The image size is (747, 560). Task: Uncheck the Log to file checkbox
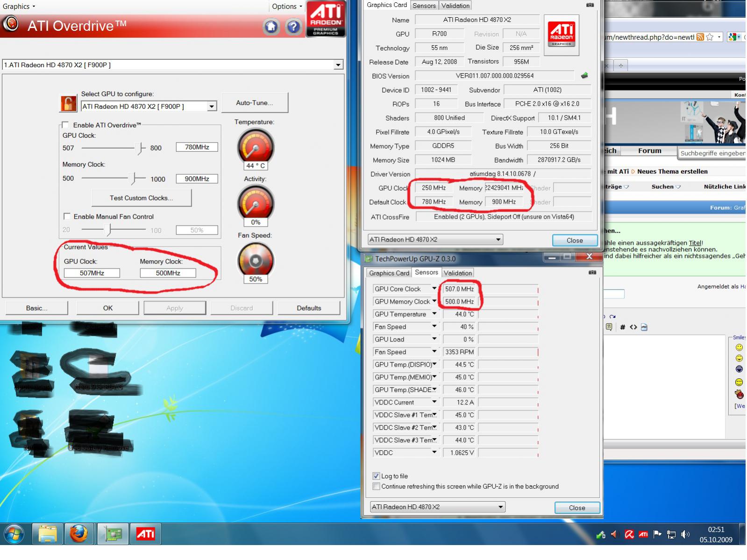point(376,476)
